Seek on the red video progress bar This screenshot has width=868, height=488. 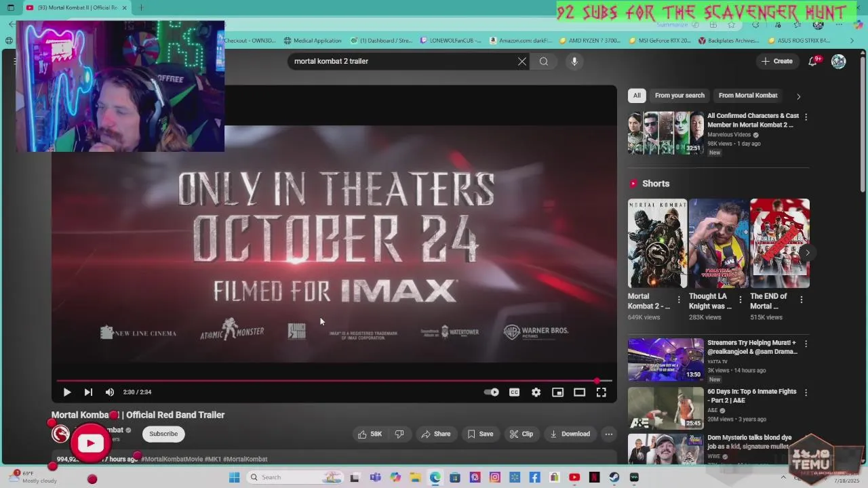pos(334,380)
